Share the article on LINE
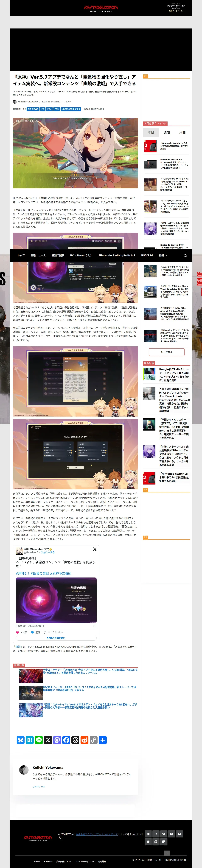 tap(39, 740)
